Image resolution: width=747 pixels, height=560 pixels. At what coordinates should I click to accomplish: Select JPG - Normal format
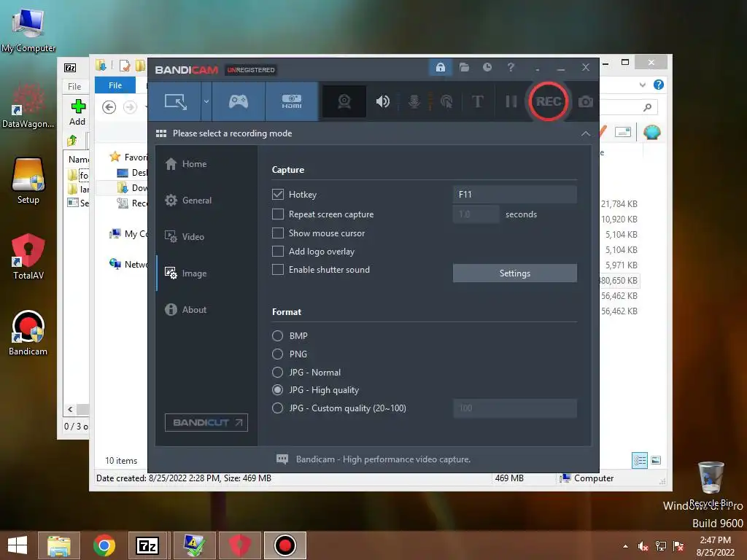point(277,373)
